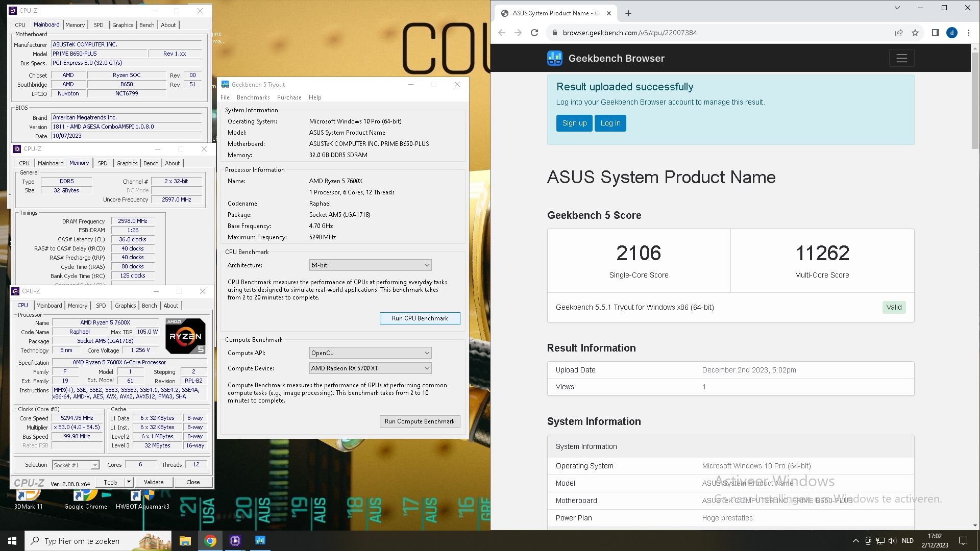The width and height of the screenshot is (980, 551).
Task: Go back in Chrome browser
Action: [x=502, y=33]
